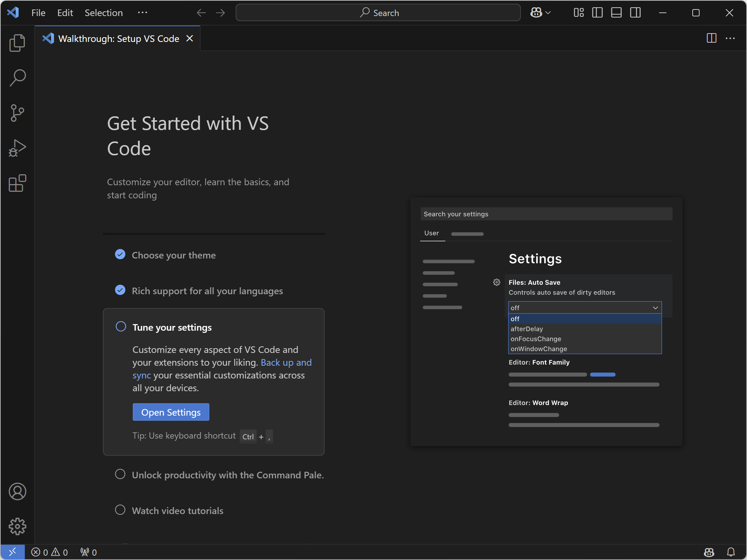
Task: Toggle the bottom Panel layout icon
Action: pos(616,13)
